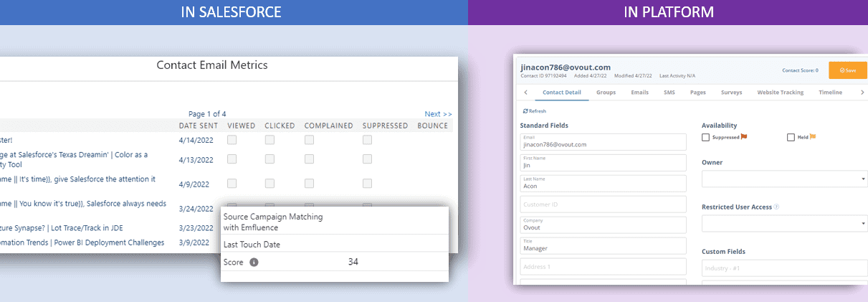
Task: Toggle Viewed checkbox for 4/9/2022 email
Action: pyautogui.click(x=232, y=184)
